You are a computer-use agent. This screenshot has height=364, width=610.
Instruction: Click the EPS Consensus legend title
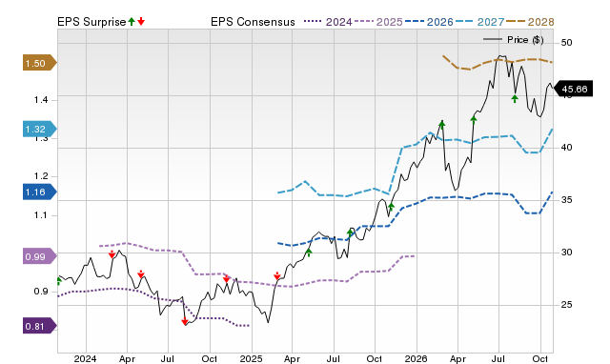point(253,22)
